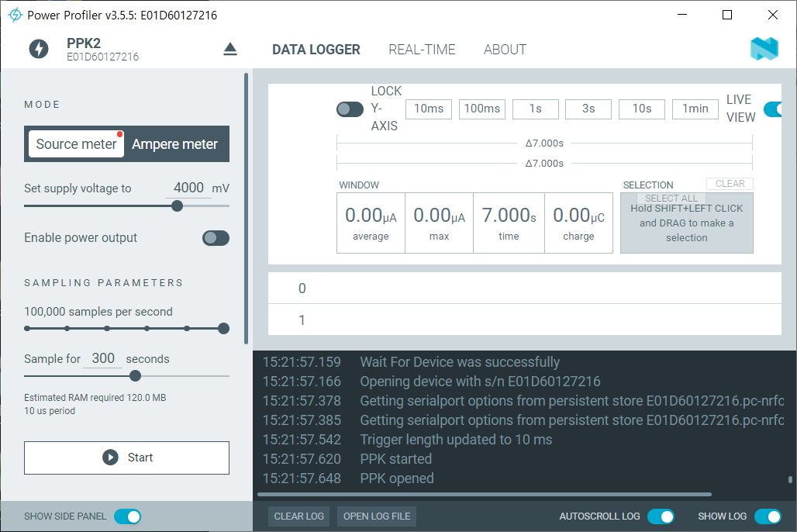Screen dimensions: 797x532
Task: Click the PPK2 device lightning icon
Action: click(x=39, y=50)
